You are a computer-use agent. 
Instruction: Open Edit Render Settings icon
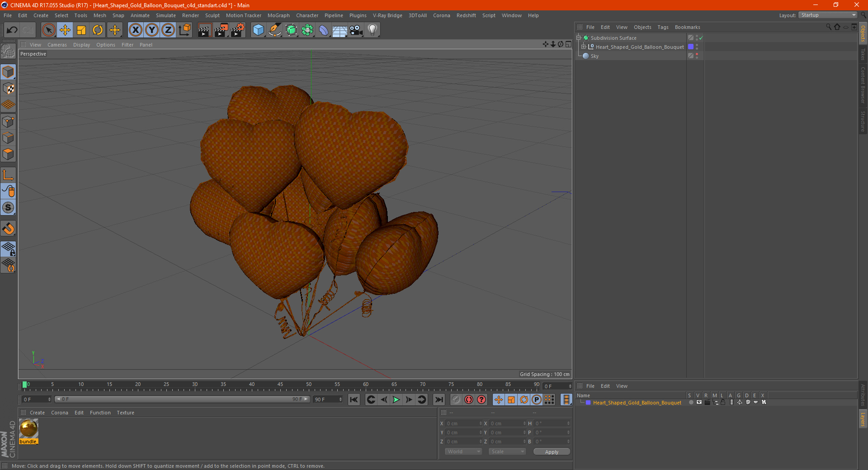pos(238,30)
